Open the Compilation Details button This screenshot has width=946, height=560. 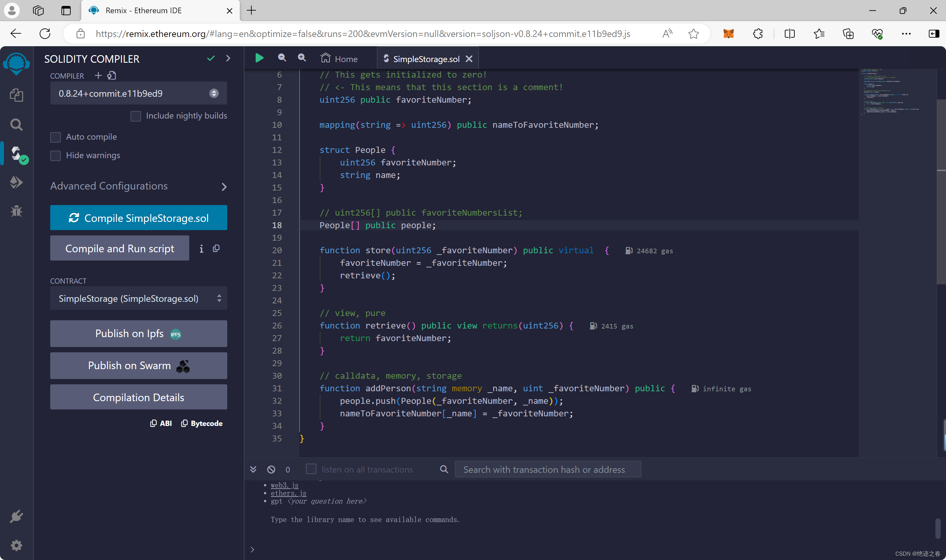click(x=138, y=397)
